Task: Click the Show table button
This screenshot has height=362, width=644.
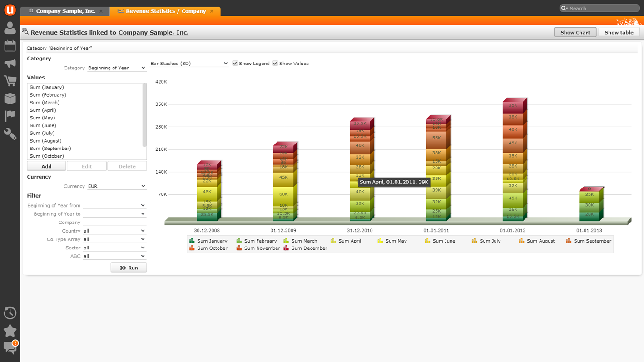Action: tap(619, 33)
